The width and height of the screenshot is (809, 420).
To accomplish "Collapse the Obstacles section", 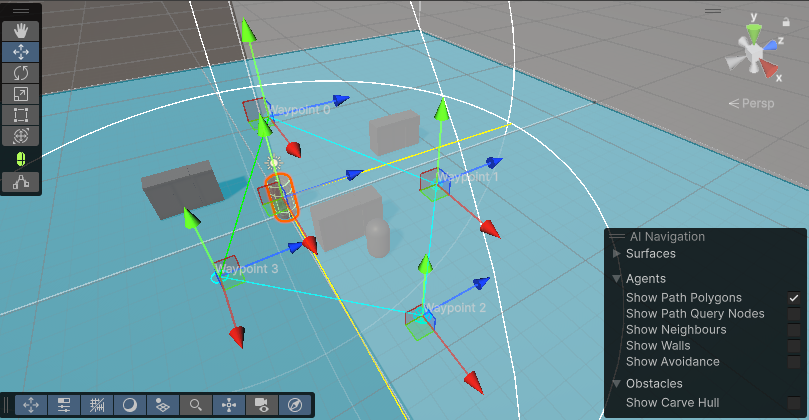I will (616, 383).
